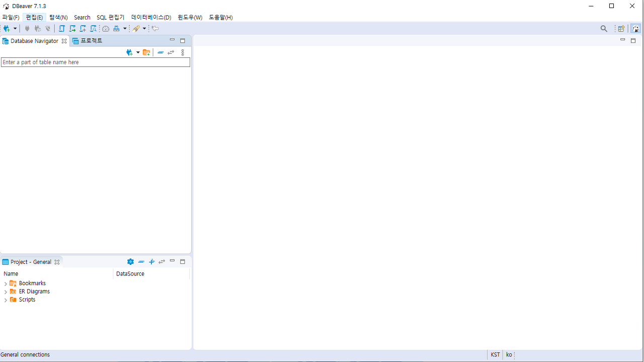Switch to the 프로젝트 tab
Image resolution: width=644 pixels, height=362 pixels.
(x=88, y=41)
